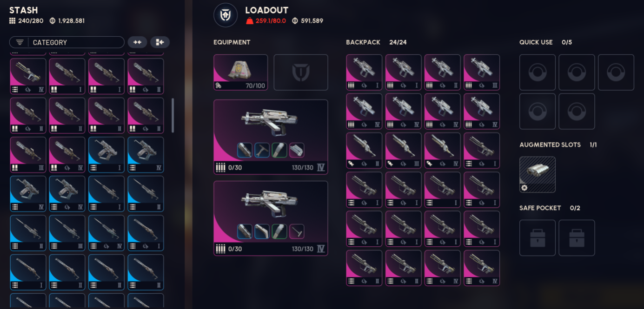Click the first empty Safe Pocket slot
Viewport: 644px width, 309px height.
(x=538, y=238)
